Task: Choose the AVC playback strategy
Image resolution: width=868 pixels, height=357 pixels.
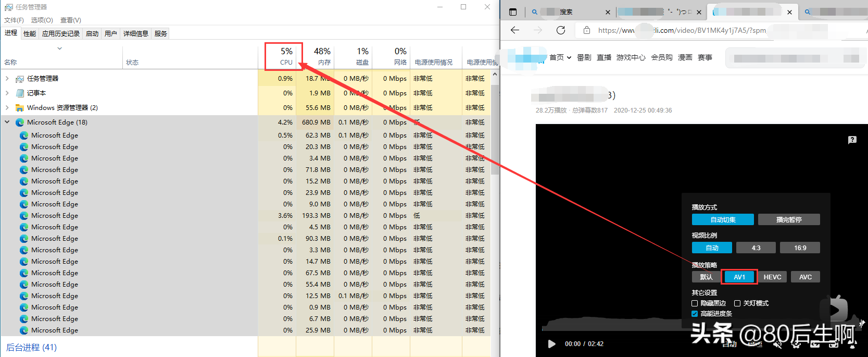Action: 806,277
